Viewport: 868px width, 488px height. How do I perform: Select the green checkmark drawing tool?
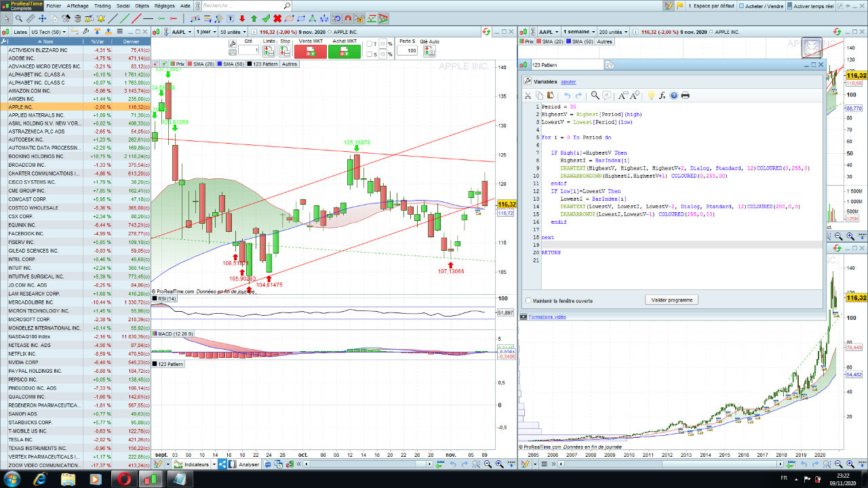[266, 18]
